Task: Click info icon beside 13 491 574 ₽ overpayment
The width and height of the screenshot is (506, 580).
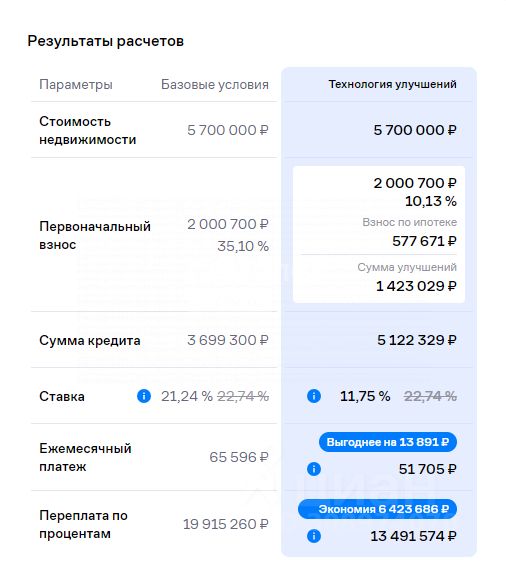Action: [x=314, y=536]
